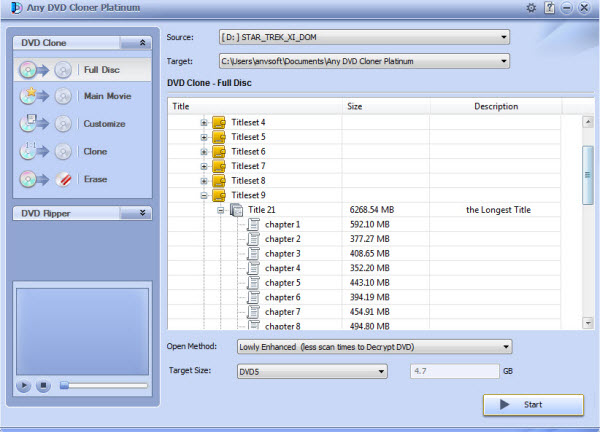This screenshot has height=432, width=600.
Task: Click the Title 21 document icon
Action: (x=236, y=210)
